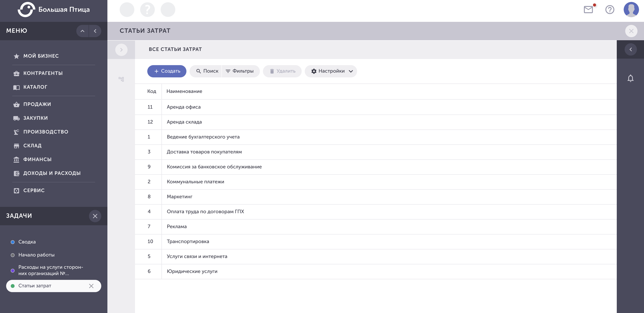Click the basket icon for Продажи
Image resolution: width=644 pixels, height=313 pixels.
tap(16, 104)
